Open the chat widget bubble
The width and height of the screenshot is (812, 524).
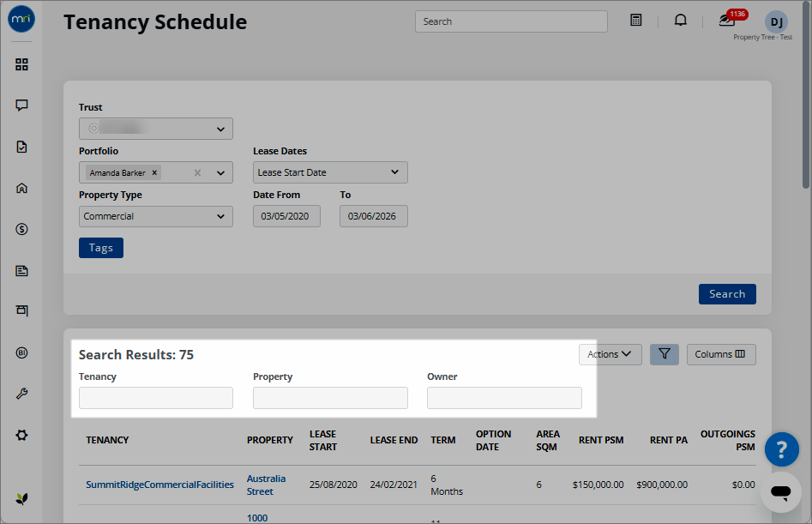(x=781, y=492)
